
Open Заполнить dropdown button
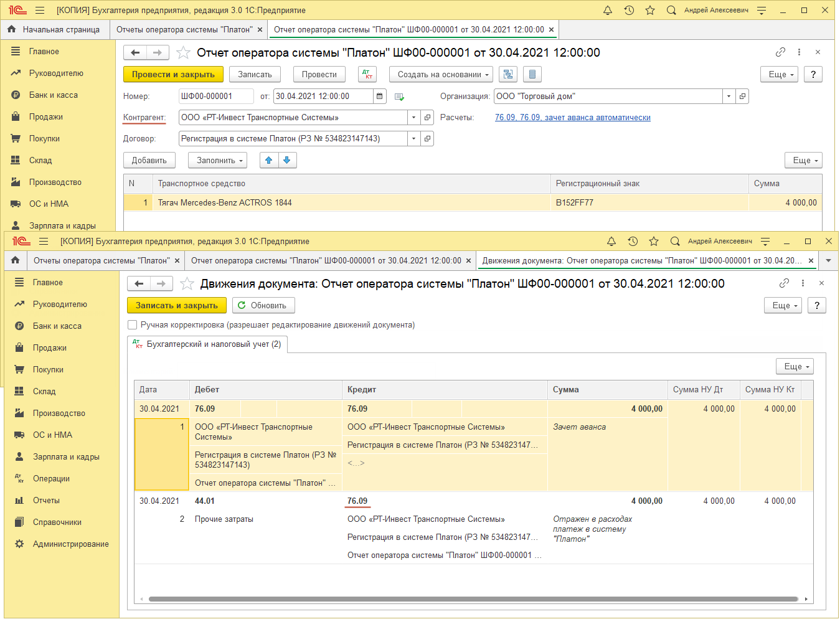(x=218, y=160)
